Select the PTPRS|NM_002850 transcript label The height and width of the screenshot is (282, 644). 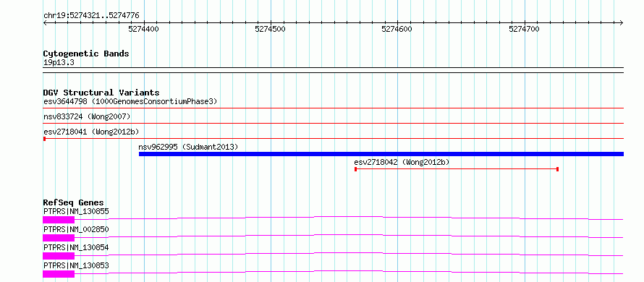[x=76, y=229]
